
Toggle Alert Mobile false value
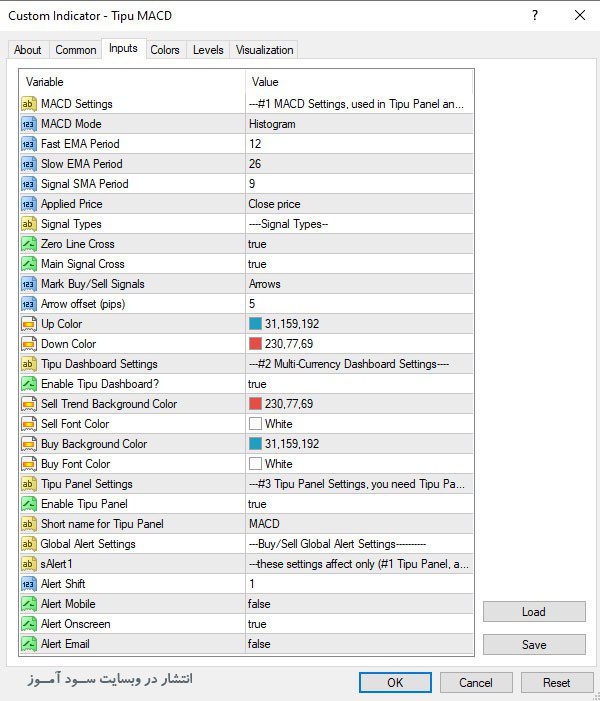point(259,604)
